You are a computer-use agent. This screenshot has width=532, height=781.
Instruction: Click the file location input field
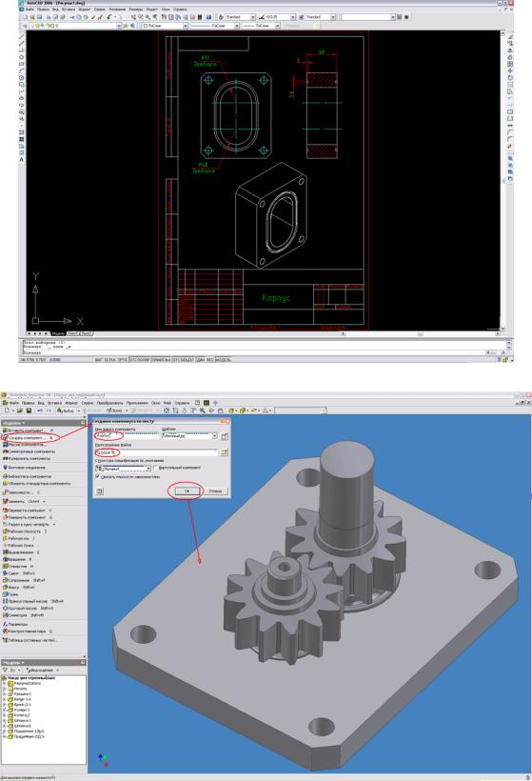point(156,451)
